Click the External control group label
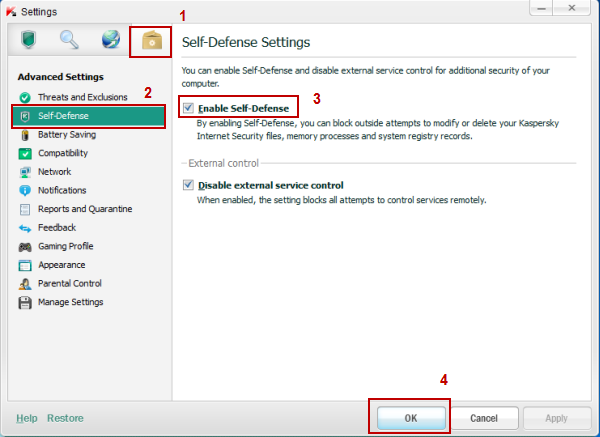 pyautogui.click(x=223, y=163)
